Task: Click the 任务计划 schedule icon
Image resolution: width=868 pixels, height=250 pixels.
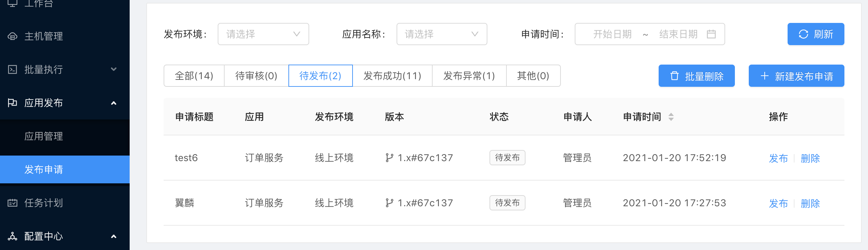Action: [12, 203]
